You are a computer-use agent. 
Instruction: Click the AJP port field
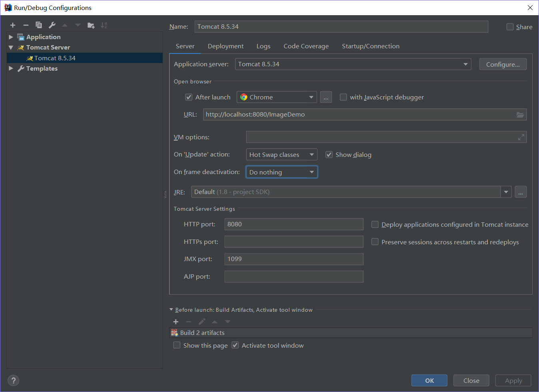coord(294,277)
